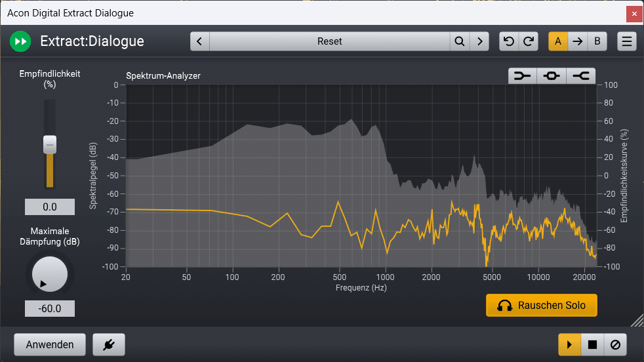Click the Maximale Dämpfung knob

50,274
